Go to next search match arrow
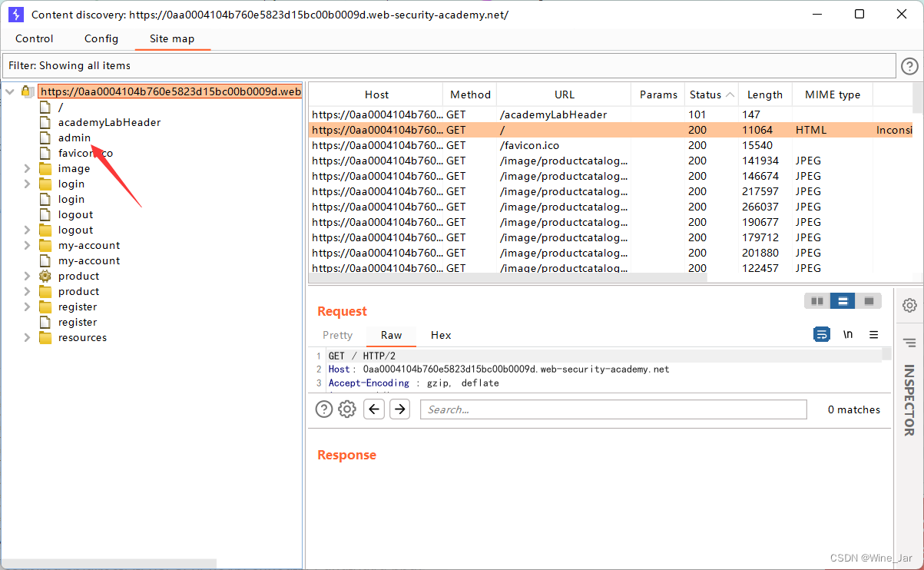Image resolution: width=924 pixels, height=570 pixels. click(399, 409)
